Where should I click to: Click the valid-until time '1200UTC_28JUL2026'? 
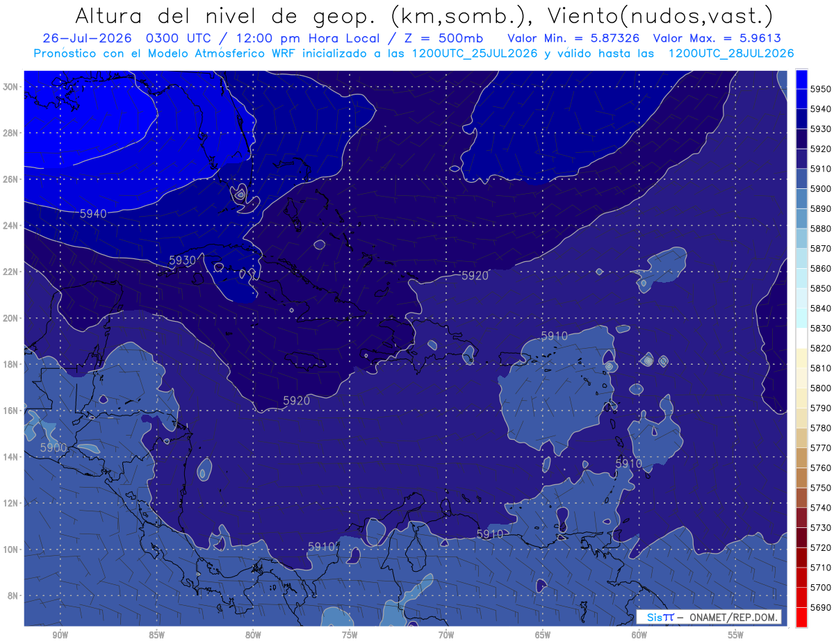point(730,53)
